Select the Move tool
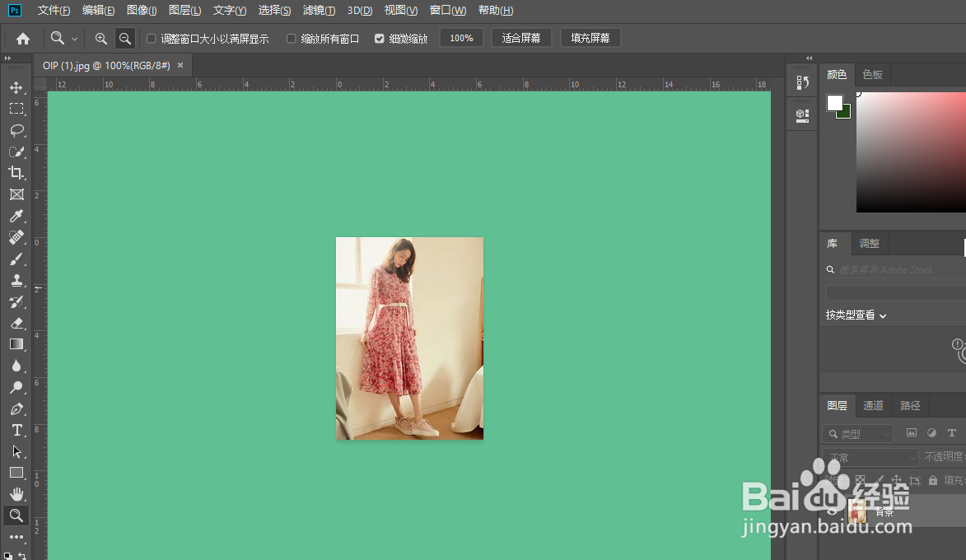Screen dimensions: 966x560 [x=16, y=87]
